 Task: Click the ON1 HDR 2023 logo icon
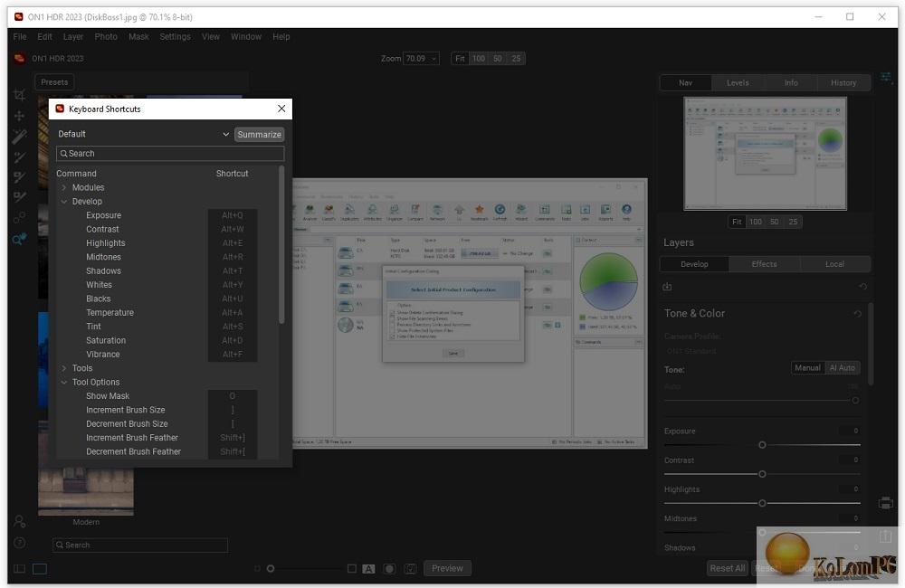point(20,58)
